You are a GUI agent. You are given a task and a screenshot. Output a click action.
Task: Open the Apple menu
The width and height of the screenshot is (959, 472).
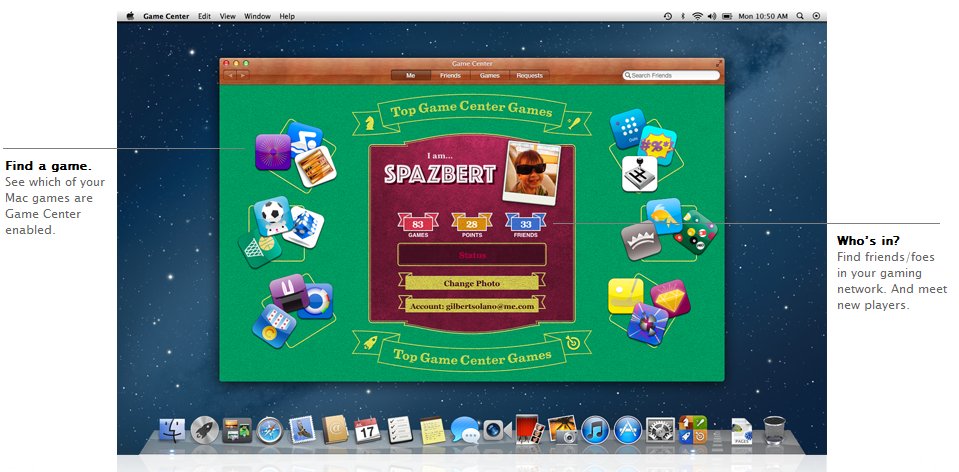click(130, 16)
